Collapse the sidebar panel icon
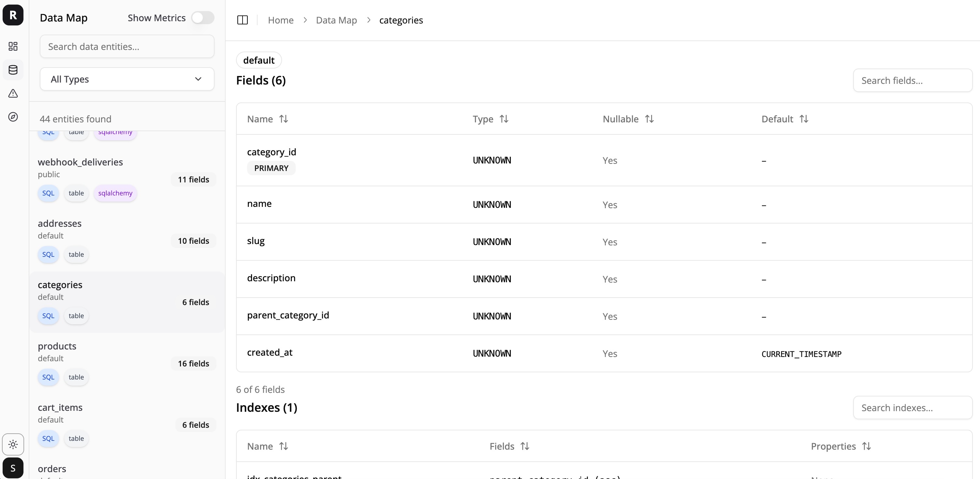 pos(242,20)
